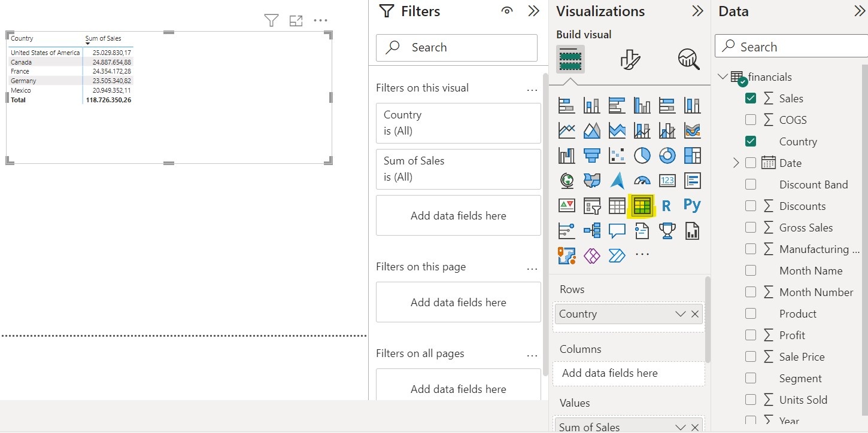868x433 pixels.
Task: Open the Country dropdown in Rows well
Action: pos(680,313)
